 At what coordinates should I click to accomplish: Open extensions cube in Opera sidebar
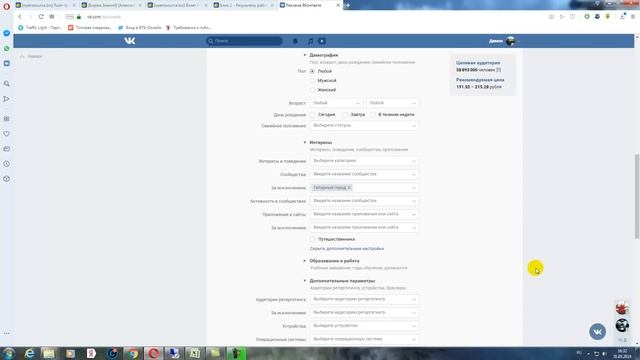point(7,179)
